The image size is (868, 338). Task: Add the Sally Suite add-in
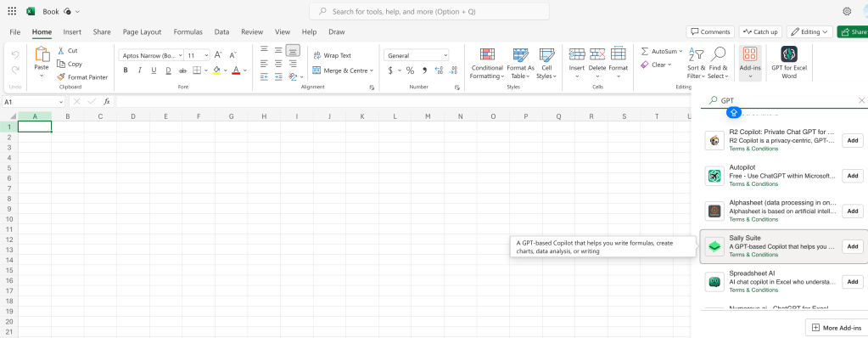853,246
